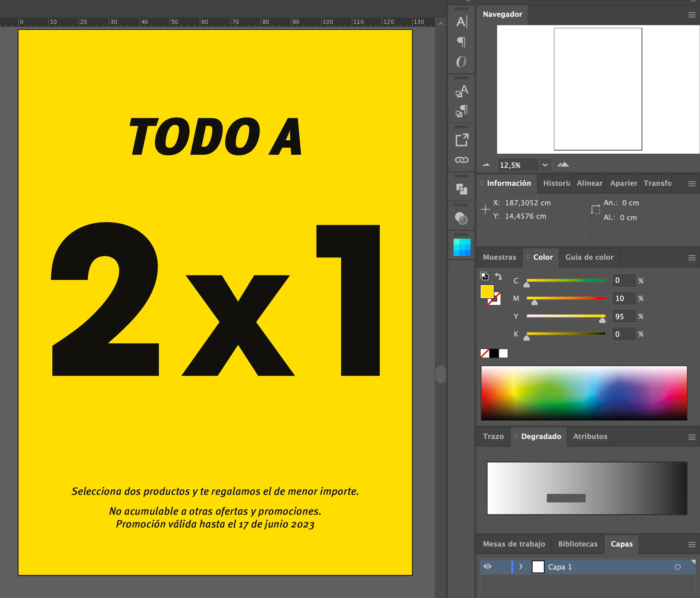Open the Paragraph panel icon
This screenshot has width=700, height=598.
tap(462, 42)
